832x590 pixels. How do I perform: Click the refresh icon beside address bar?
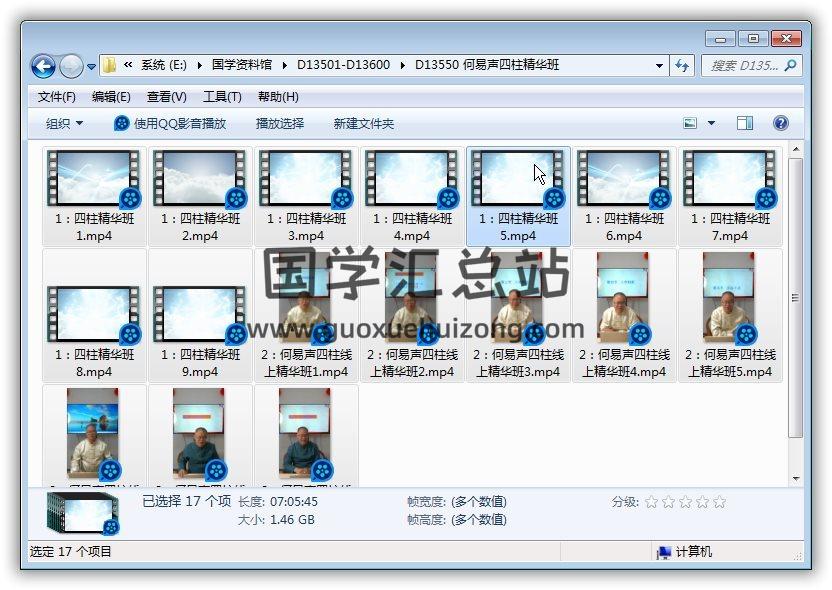point(682,65)
